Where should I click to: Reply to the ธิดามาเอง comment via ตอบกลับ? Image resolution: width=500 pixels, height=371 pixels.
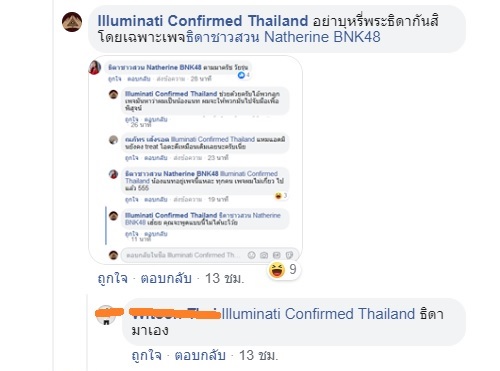[200, 355]
